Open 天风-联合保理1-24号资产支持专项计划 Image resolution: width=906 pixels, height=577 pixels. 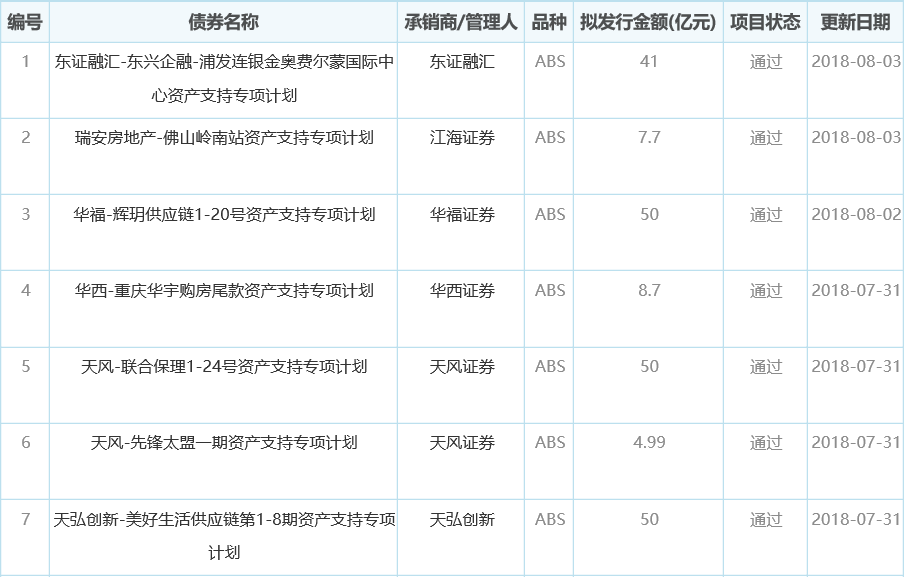click(x=224, y=367)
